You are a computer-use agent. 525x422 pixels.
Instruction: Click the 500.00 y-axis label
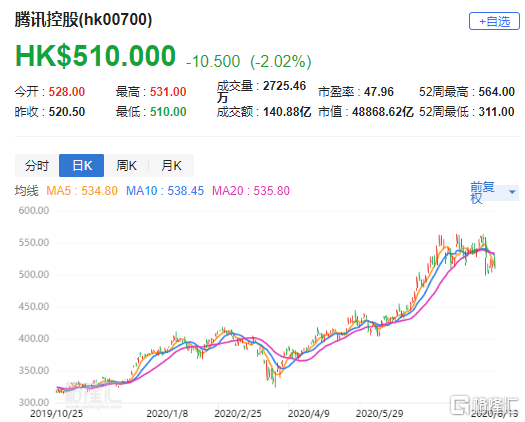[33, 274]
